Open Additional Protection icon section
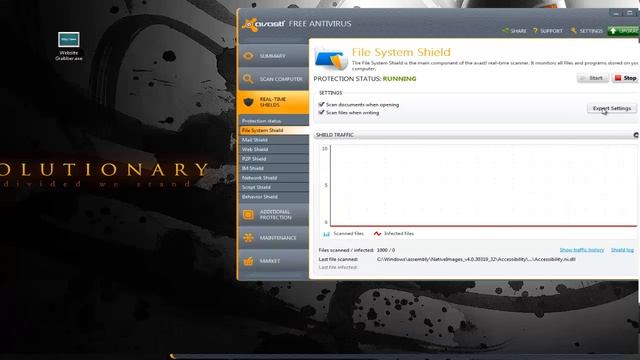The height and width of the screenshot is (360, 640). [x=248, y=215]
